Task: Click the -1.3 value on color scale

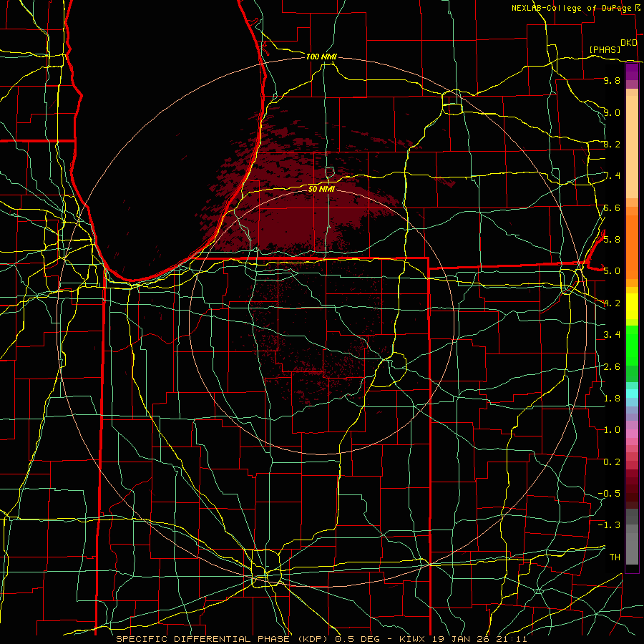Action: pyautogui.click(x=609, y=525)
